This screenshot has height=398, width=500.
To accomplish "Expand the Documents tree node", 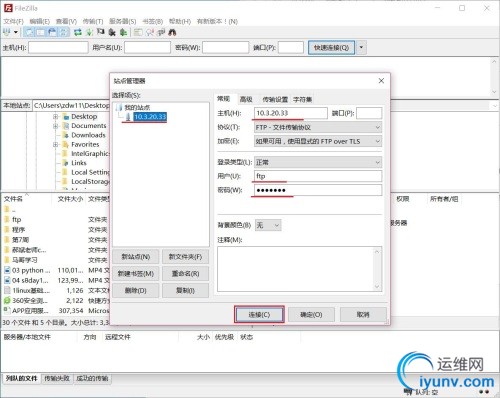I will coord(56,126).
